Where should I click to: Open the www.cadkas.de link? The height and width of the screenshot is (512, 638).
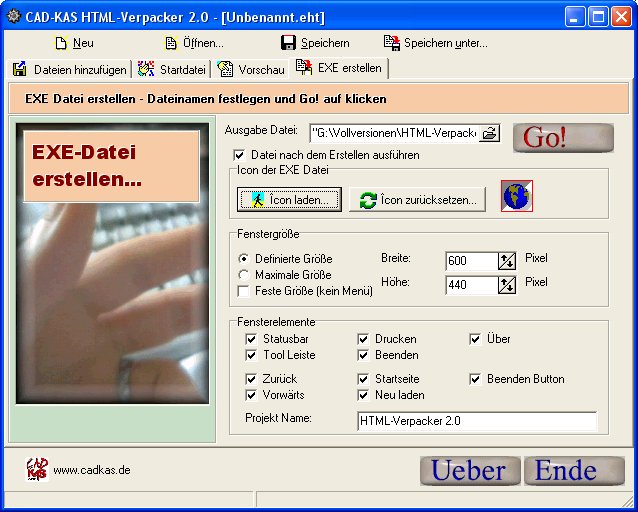(91, 470)
